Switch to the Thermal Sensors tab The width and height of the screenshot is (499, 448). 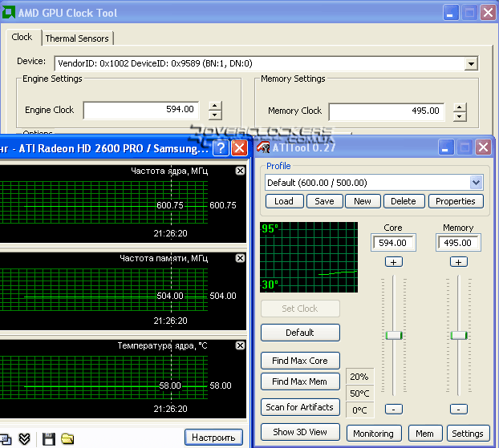(77, 38)
